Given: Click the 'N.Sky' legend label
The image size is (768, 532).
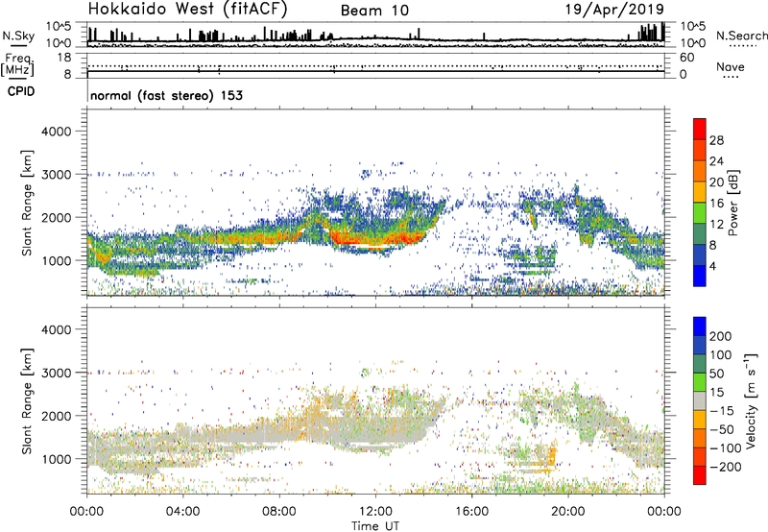Looking at the screenshot, I should point(18,36).
